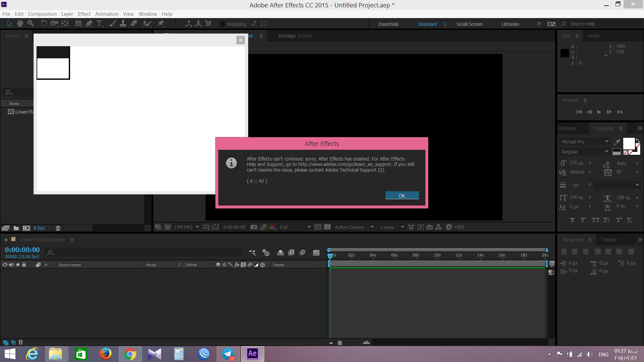Toggle transparency grid in viewer
Image resolution: width=644 pixels, height=362 pixels.
(327, 227)
